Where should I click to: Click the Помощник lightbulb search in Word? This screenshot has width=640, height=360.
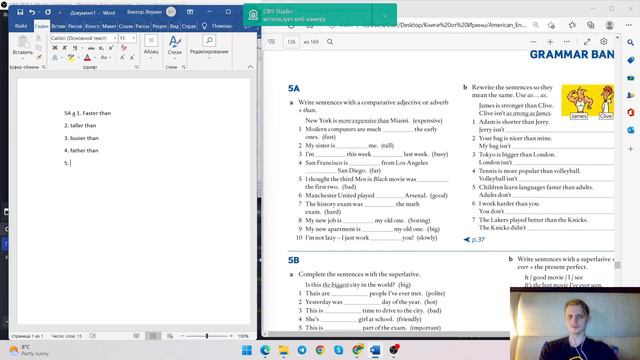[218, 26]
